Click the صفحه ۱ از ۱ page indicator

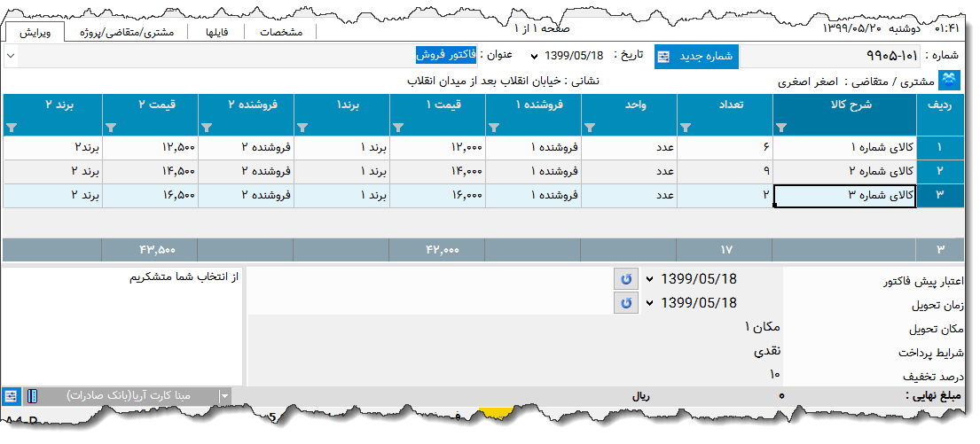[x=542, y=28]
